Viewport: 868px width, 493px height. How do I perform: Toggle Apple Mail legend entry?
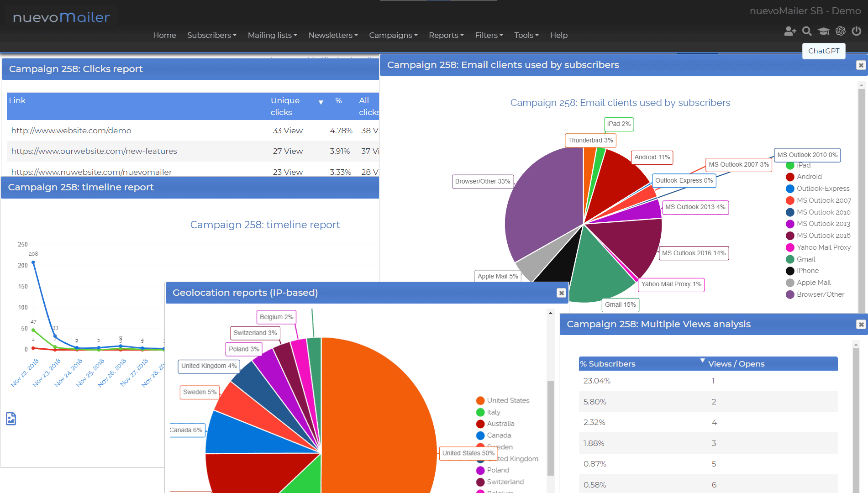pos(808,283)
